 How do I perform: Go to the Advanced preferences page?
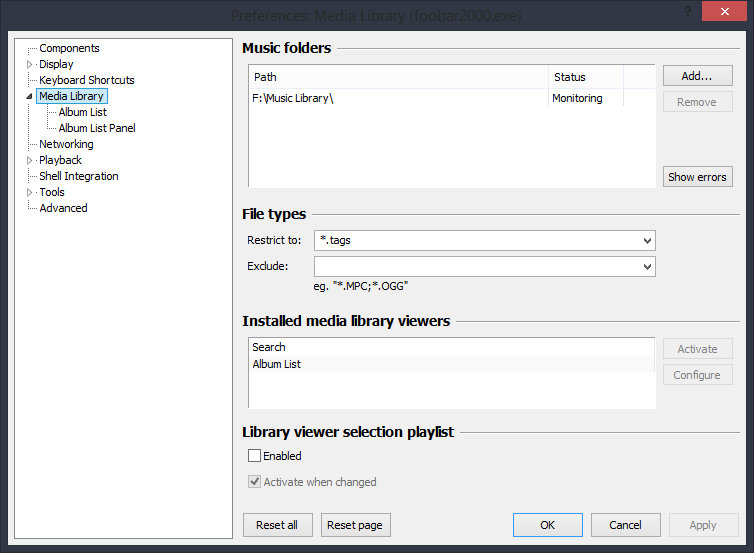[x=63, y=208]
